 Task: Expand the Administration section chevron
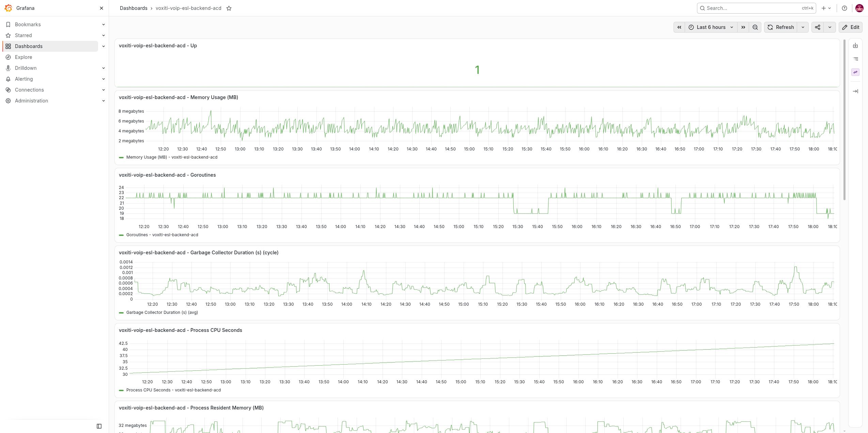pyautogui.click(x=104, y=101)
